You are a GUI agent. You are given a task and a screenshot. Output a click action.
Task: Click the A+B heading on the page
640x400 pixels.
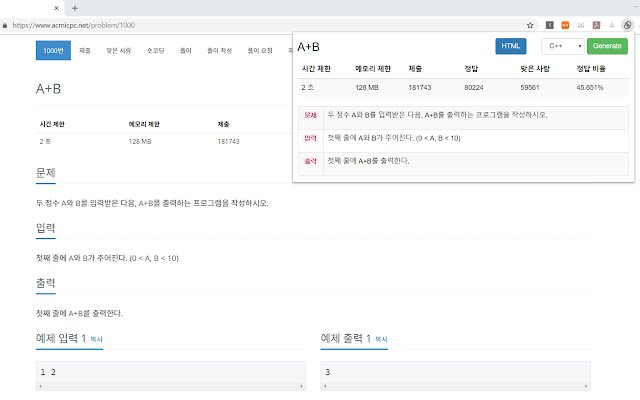48,89
